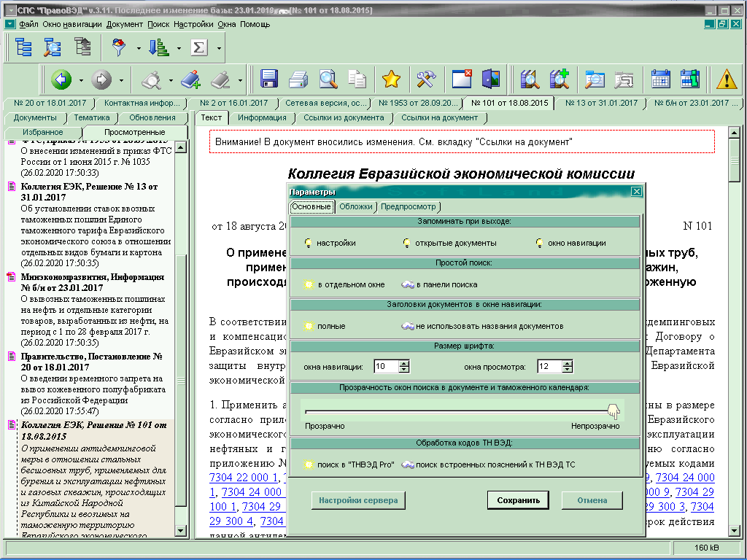Open settings with wrench and hammer icon

(426, 79)
